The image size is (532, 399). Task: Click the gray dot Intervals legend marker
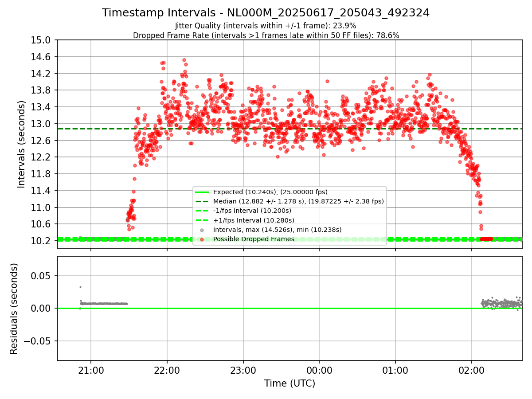coord(202,230)
